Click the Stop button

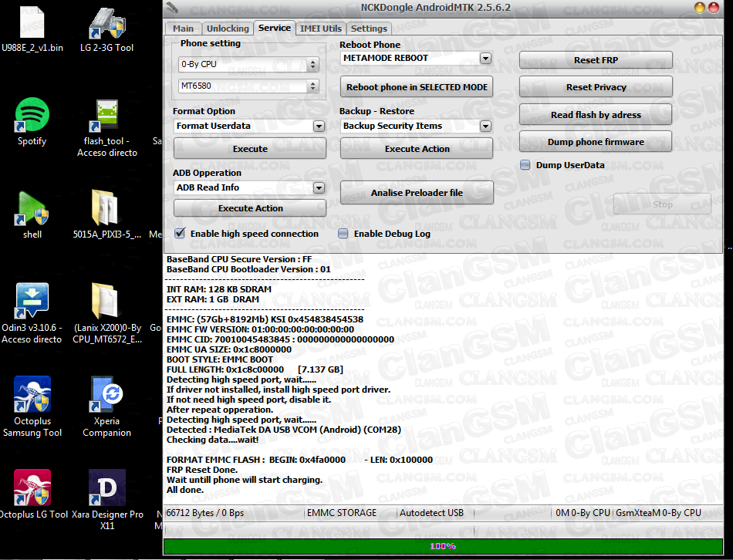point(662,204)
